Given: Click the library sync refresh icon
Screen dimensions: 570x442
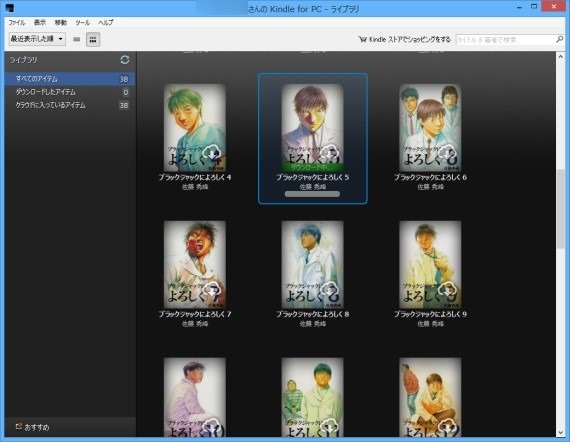Looking at the screenshot, I should pyautogui.click(x=125, y=60).
